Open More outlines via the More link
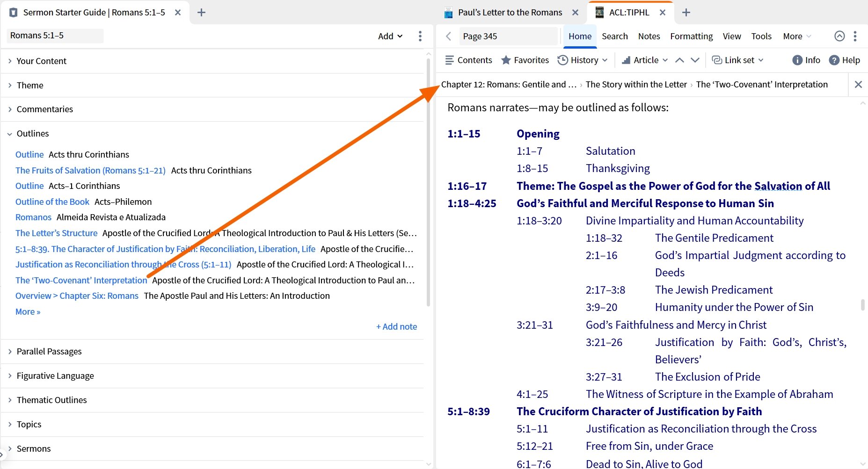The image size is (868, 469). click(27, 311)
